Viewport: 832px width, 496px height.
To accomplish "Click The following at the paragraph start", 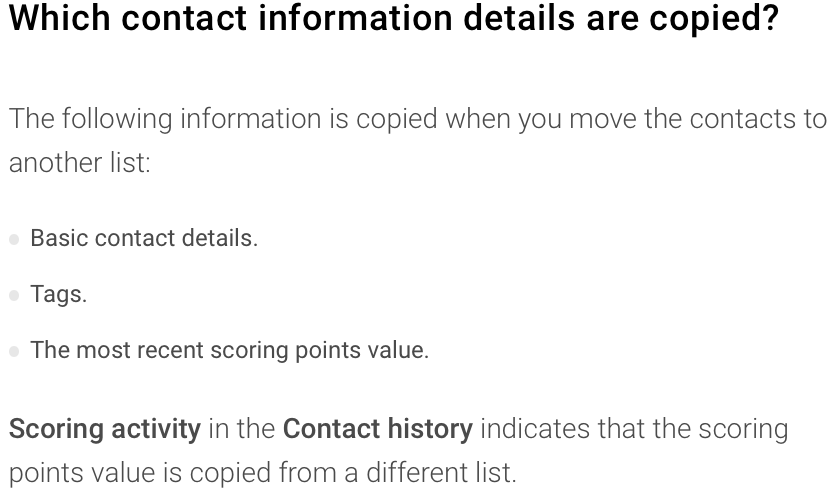I will point(91,119).
